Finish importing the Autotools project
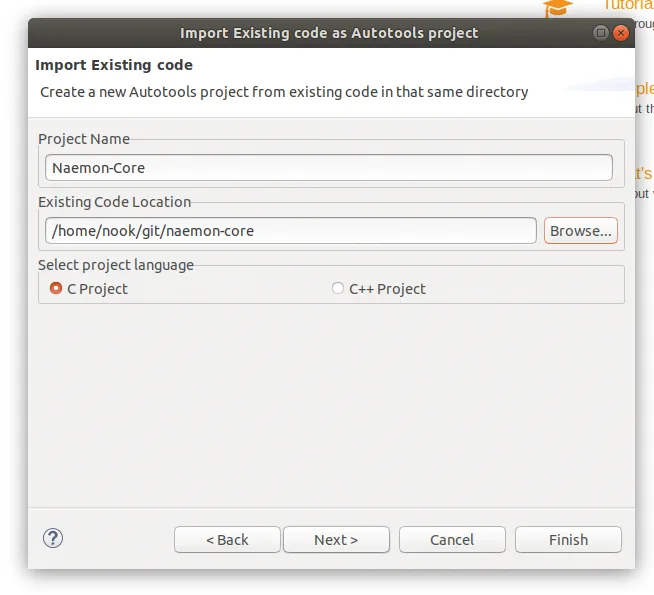The width and height of the screenshot is (654, 595). [568, 540]
